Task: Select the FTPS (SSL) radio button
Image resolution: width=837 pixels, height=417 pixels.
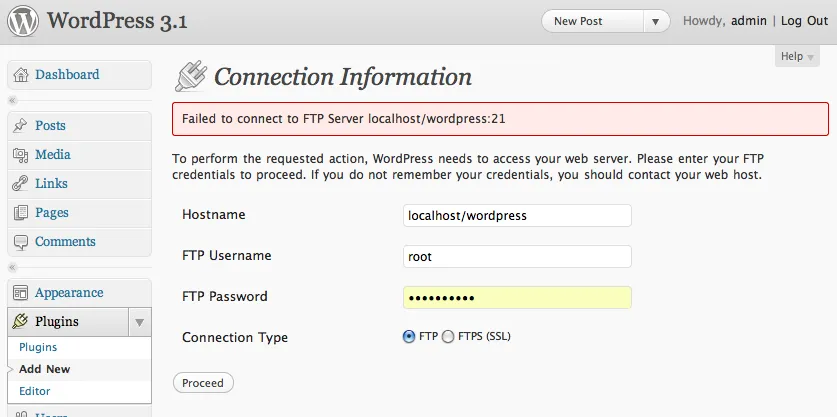Action: tap(447, 337)
